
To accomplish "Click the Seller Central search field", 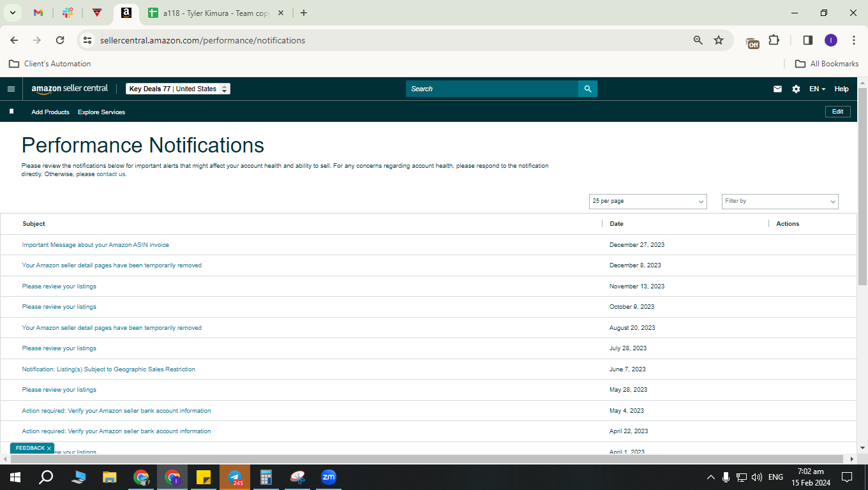I will [x=492, y=89].
